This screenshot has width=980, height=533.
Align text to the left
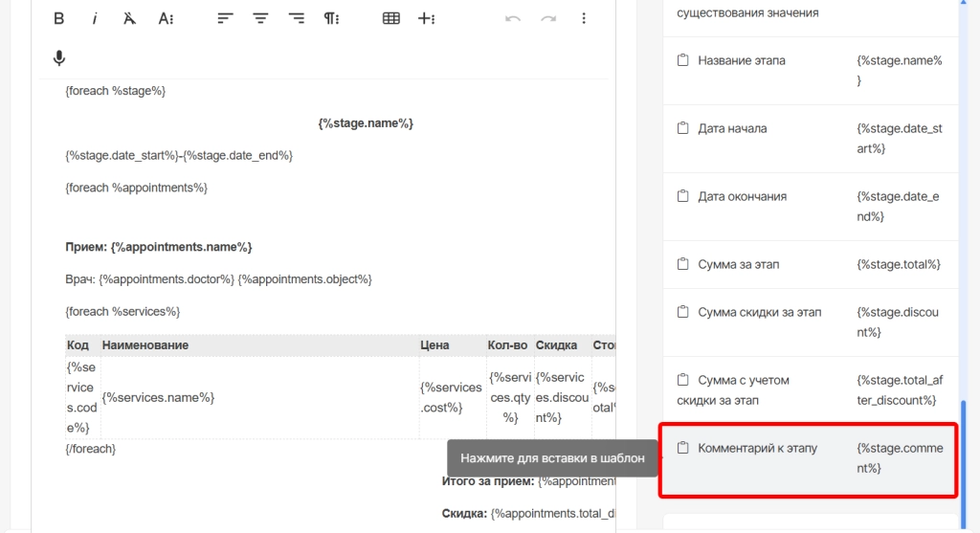tap(225, 18)
